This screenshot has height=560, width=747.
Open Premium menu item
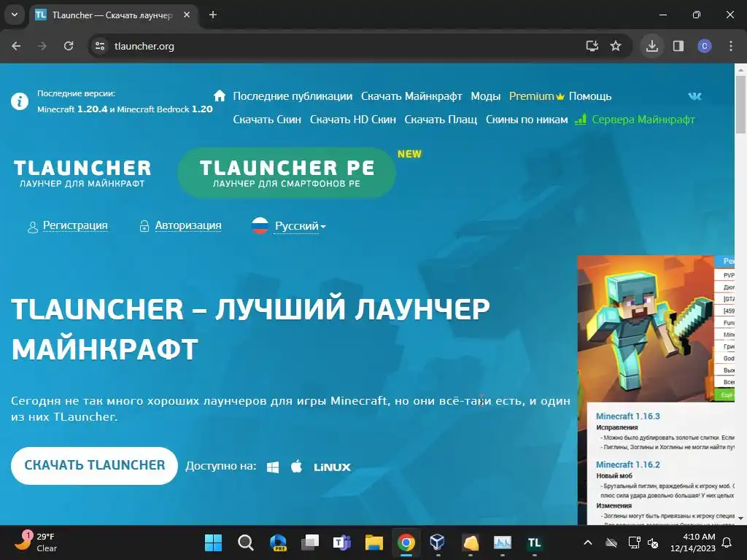click(536, 96)
